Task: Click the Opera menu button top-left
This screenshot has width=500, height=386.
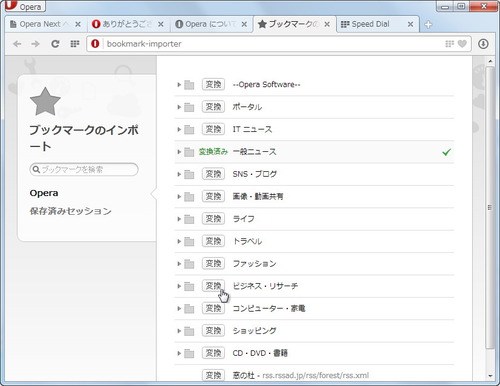Action: (x=25, y=6)
